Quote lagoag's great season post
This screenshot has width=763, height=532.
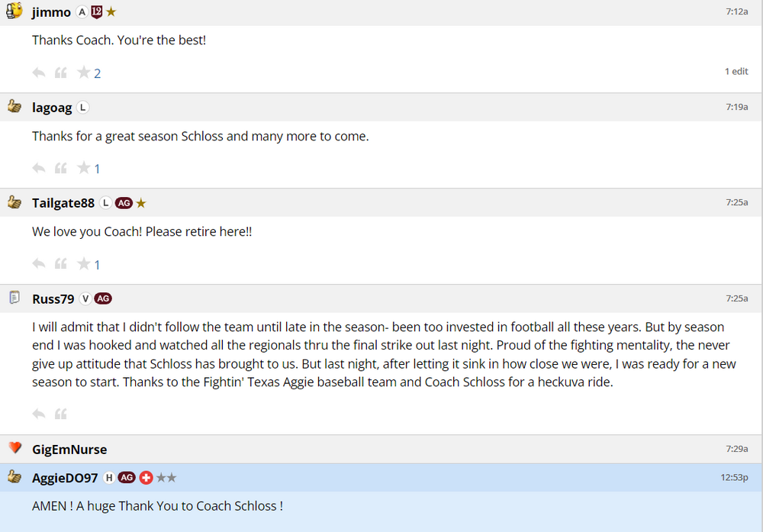61,169
